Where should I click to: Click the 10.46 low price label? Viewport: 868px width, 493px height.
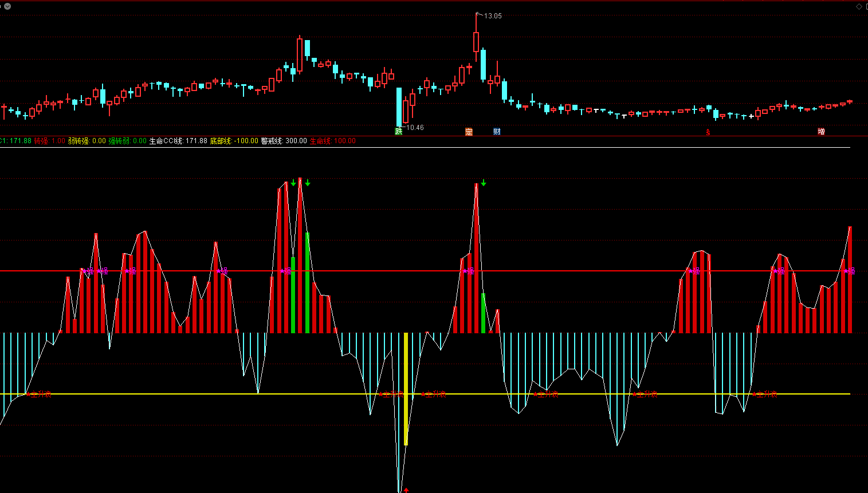(415, 128)
